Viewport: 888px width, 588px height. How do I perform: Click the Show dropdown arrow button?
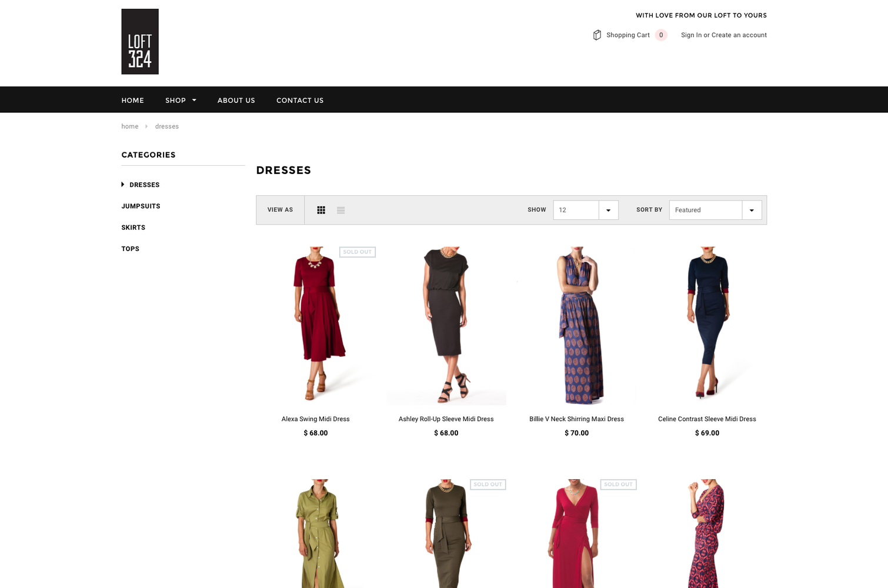[x=609, y=210]
